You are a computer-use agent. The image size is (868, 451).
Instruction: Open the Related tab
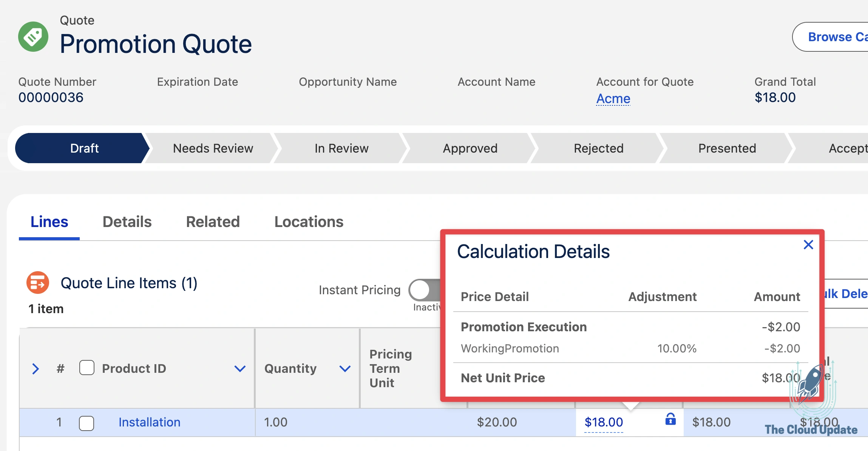[x=213, y=222]
